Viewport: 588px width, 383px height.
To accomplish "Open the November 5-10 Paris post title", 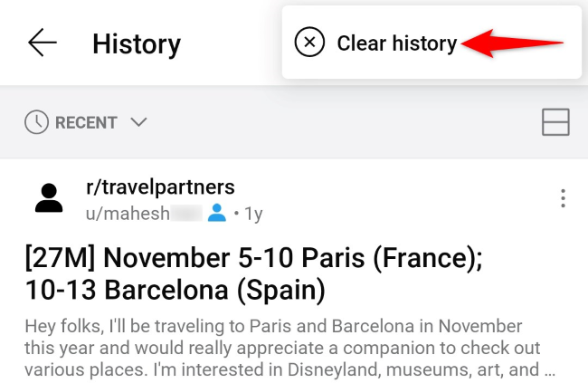I will [x=253, y=258].
